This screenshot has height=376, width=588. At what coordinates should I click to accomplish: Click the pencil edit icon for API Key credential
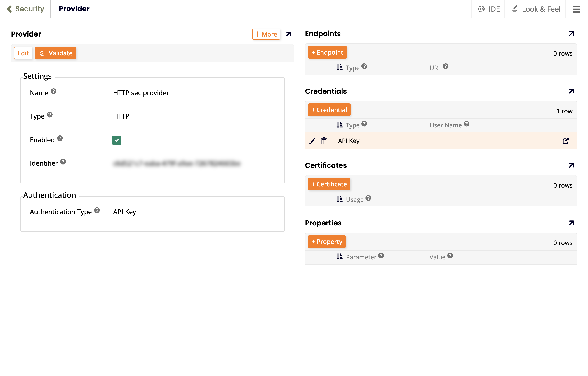(312, 141)
